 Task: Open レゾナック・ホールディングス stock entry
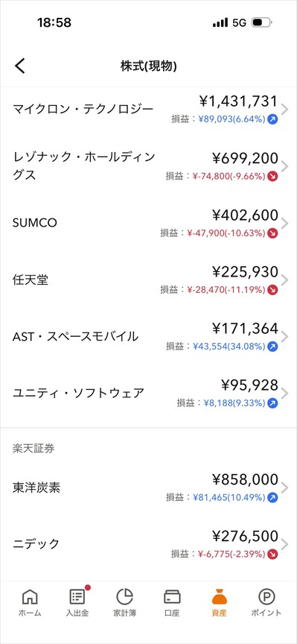(x=149, y=166)
